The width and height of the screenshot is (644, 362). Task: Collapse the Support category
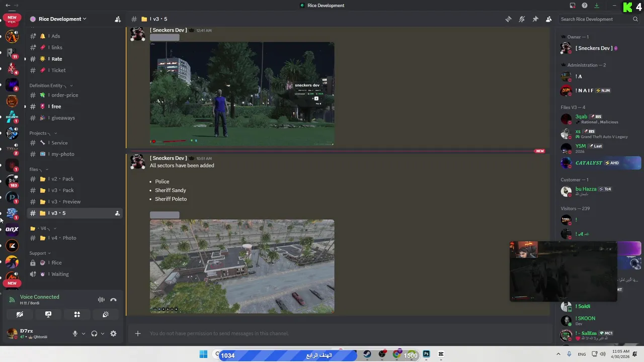click(40, 253)
